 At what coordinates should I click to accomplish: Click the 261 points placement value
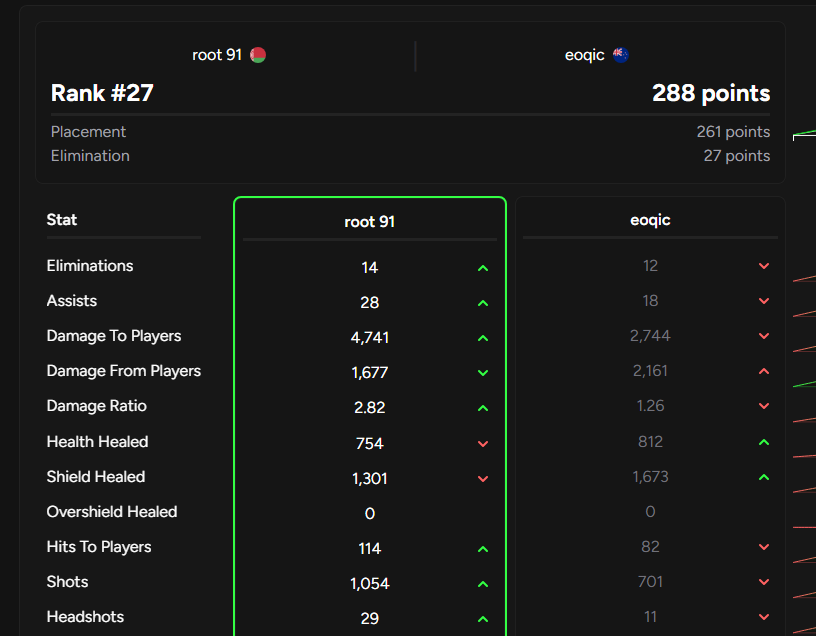(x=733, y=132)
